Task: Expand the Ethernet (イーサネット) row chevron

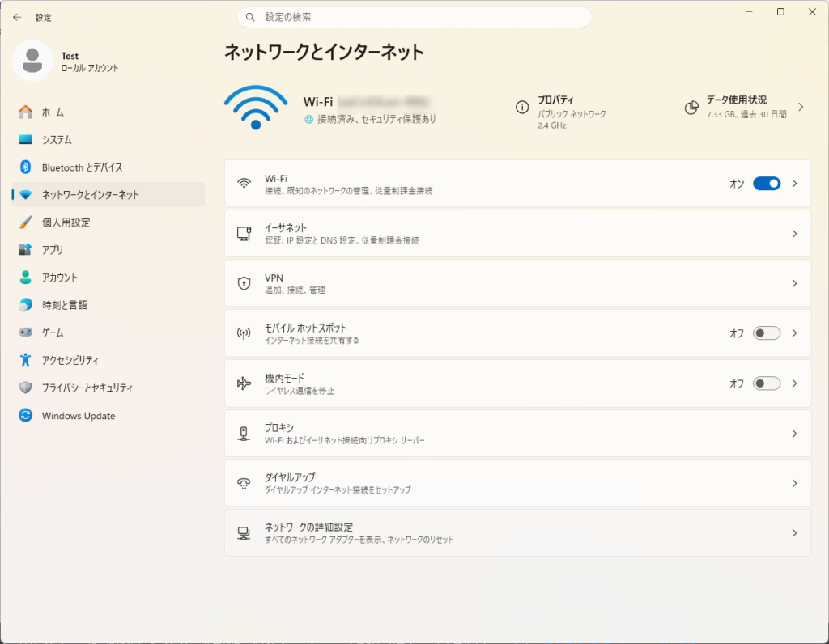Action: 794,234
